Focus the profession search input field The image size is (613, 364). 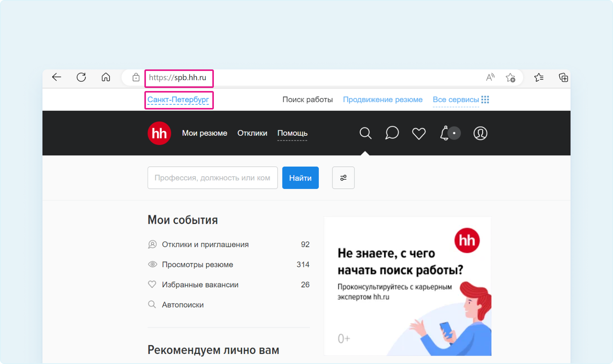coord(213,178)
